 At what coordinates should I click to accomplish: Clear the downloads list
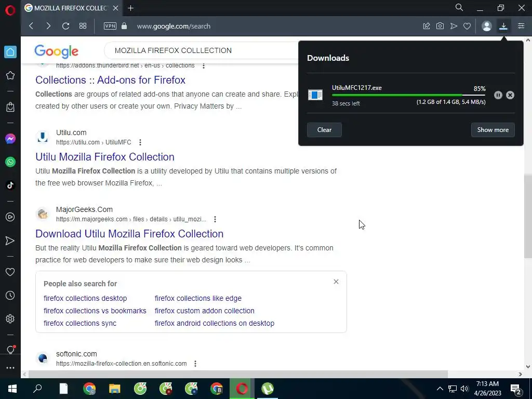point(324,130)
